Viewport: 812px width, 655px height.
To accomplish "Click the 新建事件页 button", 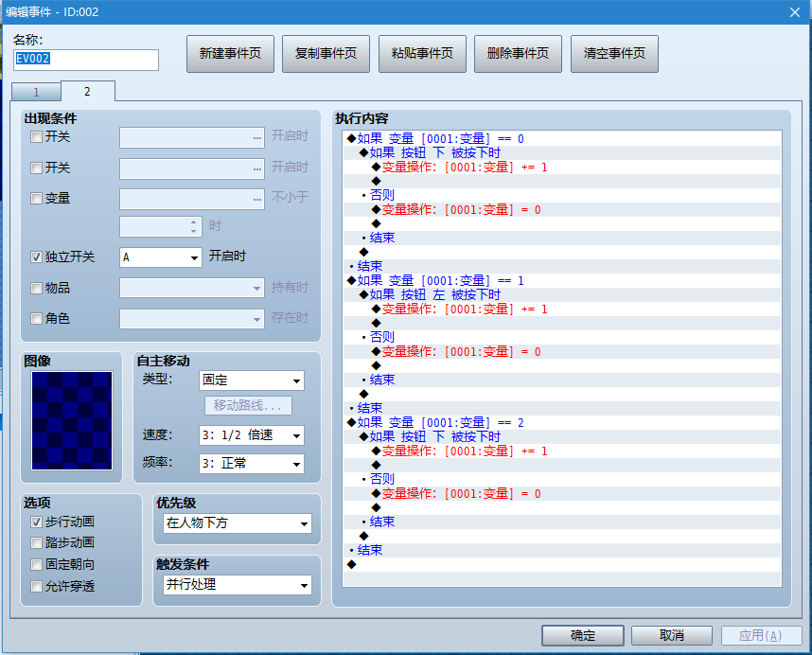I will pos(230,54).
